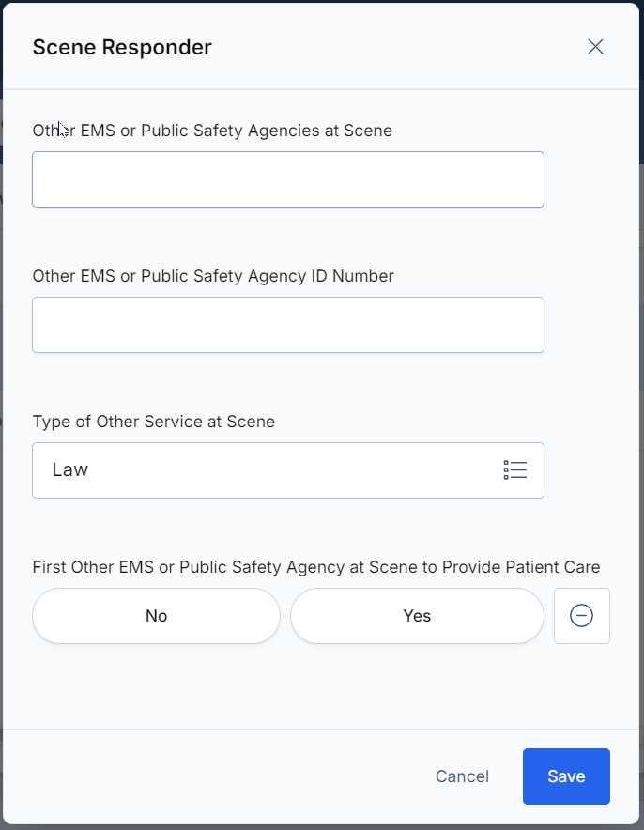This screenshot has height=830, width=644.
Task: Click the Law value in the service type field
Action: click(69, 470)
